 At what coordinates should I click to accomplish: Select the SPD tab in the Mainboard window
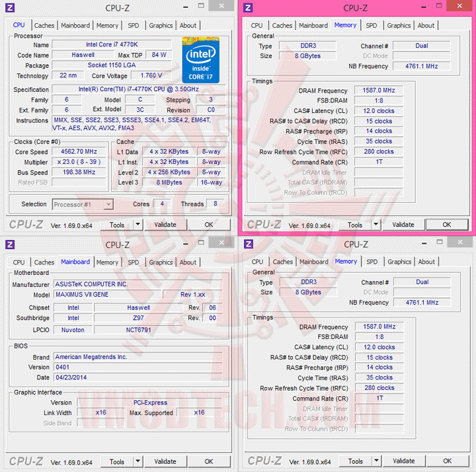click(134, 262)
